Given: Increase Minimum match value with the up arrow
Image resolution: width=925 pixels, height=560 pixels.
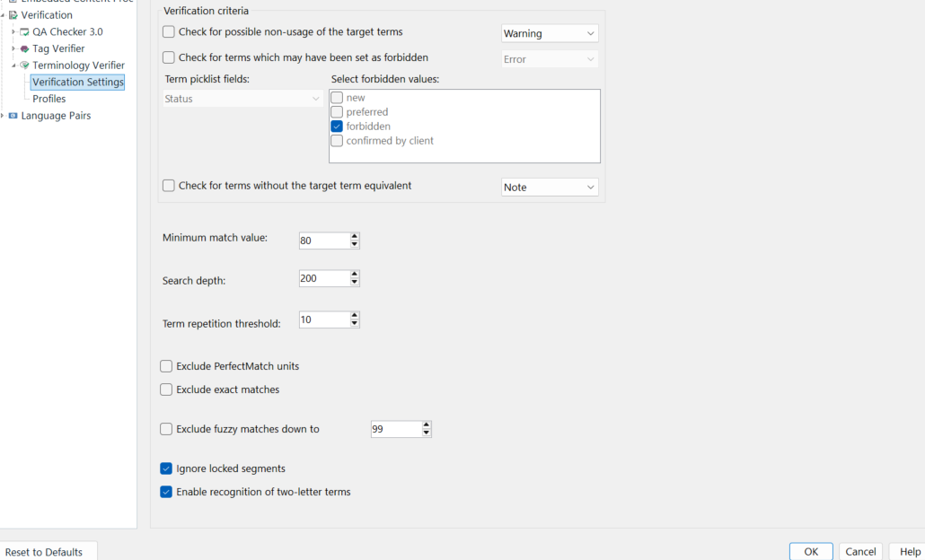Looking at the screenshot, I should coord(355,236).
